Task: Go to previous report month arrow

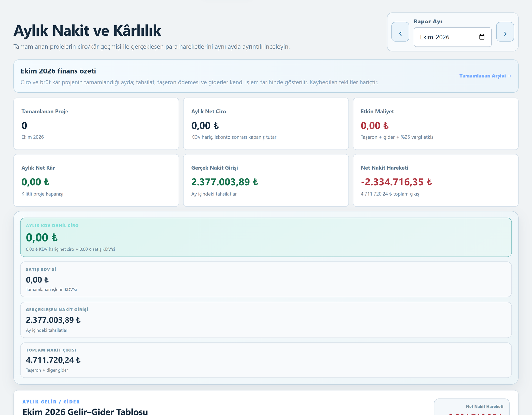Action: point(400,32)
